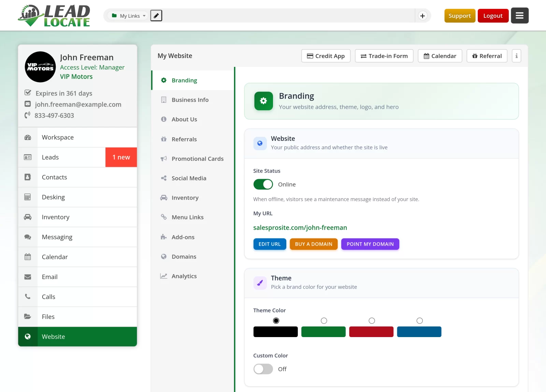Select the blue theme radio button
Screen dimensions: 546x392
click(419, 321)
